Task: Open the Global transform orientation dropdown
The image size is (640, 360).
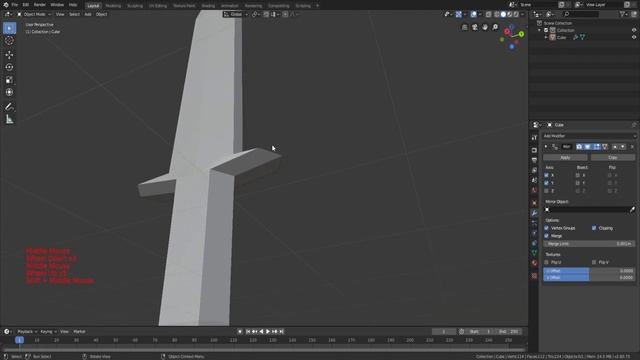Action: click(236, 14)
